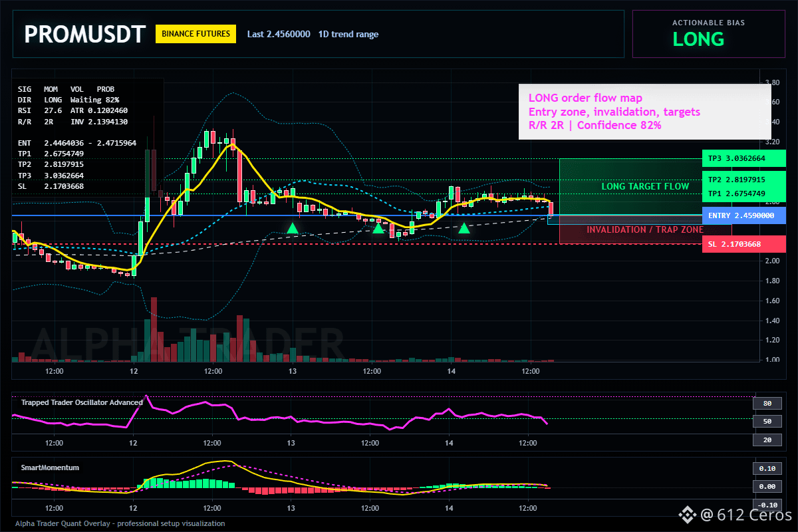Click the TP3 3.0362664 row in stats panel
The height and width of the screenshot is (532, 798).
[x=51, y=176]
